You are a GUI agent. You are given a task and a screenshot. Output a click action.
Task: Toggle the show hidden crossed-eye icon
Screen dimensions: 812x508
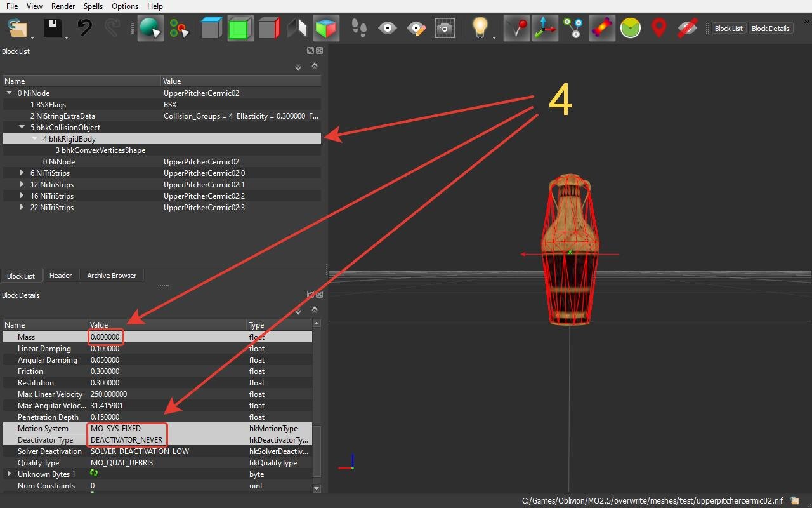pos(688,29)
